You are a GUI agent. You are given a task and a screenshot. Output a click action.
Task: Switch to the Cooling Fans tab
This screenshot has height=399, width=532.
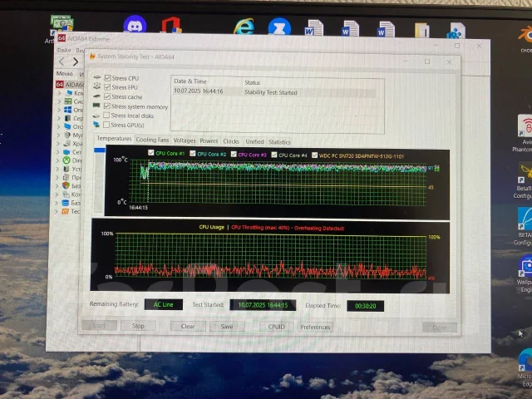click(x=152, y=140)
